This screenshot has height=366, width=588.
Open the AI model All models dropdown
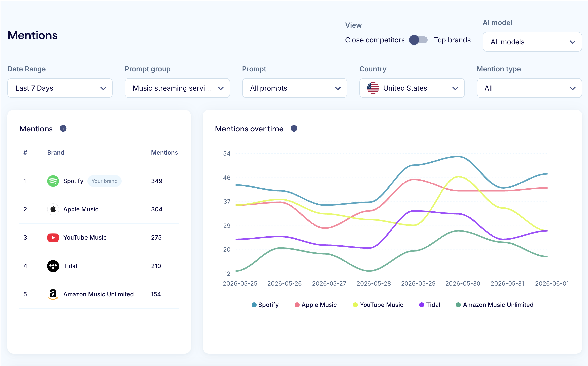point(532,42)
